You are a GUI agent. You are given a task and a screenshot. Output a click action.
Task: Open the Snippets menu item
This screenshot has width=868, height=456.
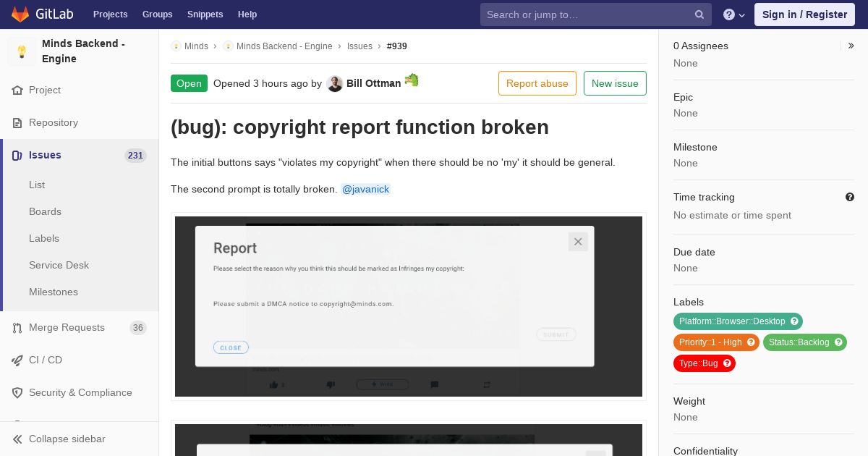tap(205, 14)
